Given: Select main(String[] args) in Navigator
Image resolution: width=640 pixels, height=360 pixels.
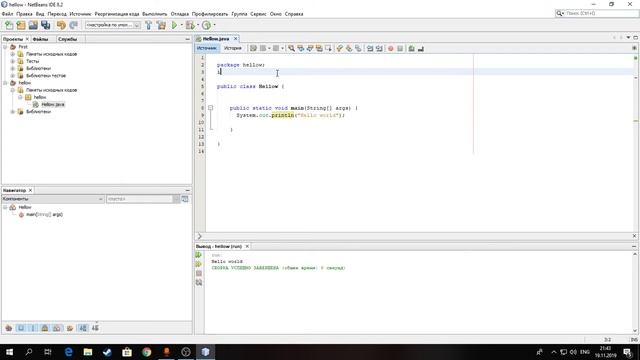Looking at the screenshot, I should 44,214.
